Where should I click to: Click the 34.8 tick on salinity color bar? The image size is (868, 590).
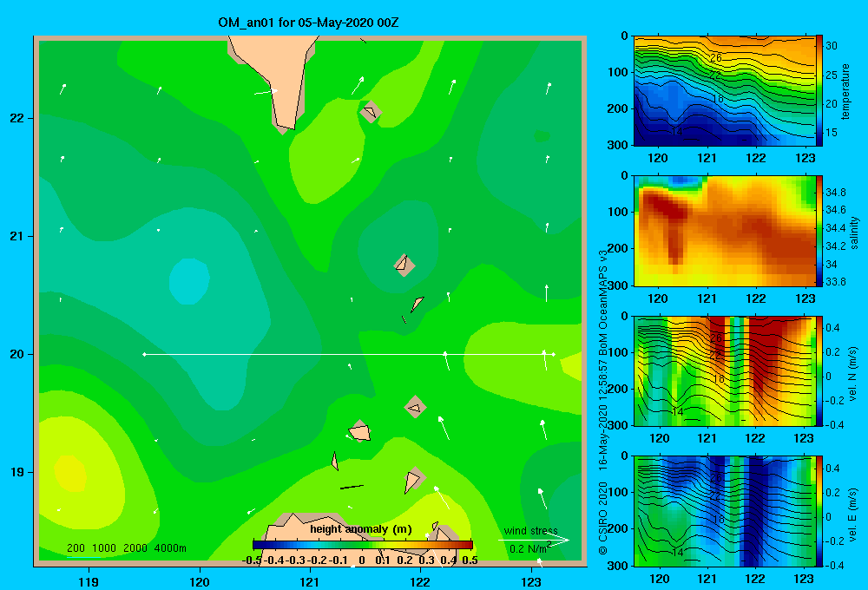tap(836, 193)
